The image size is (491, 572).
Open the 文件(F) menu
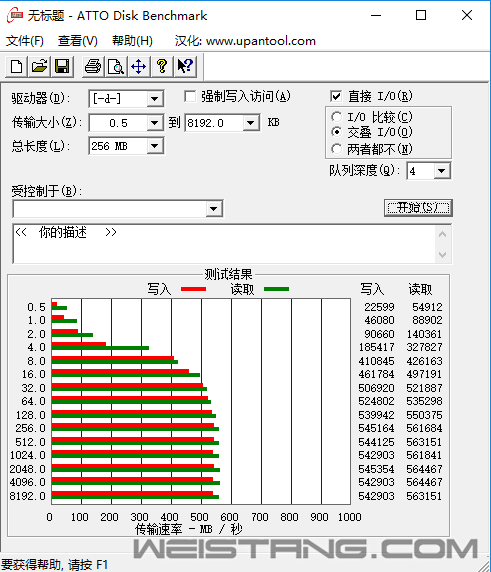point(25,41)
